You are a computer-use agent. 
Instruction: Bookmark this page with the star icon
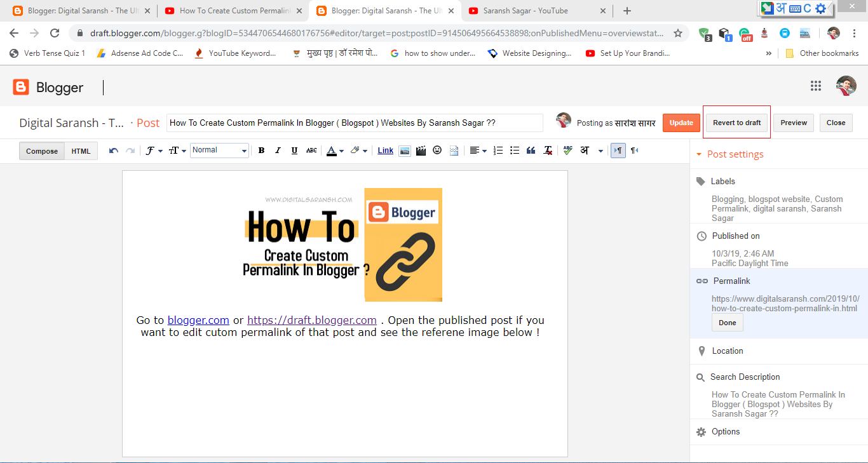[x=678, y=33]
